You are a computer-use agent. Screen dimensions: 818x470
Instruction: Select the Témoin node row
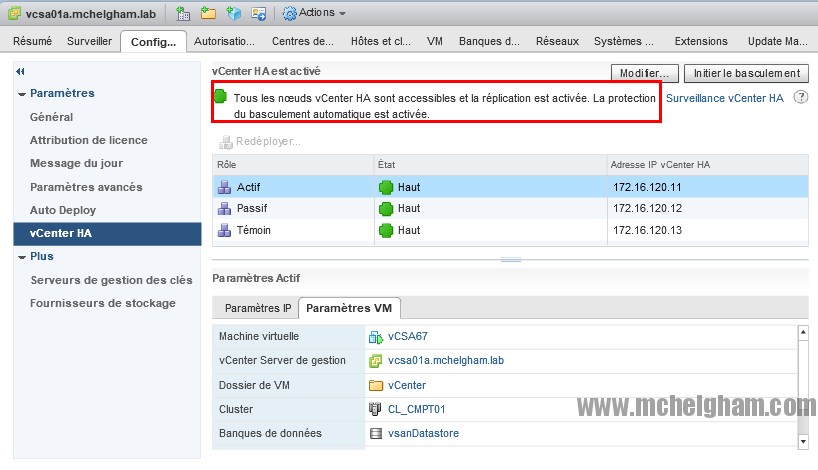510,230
